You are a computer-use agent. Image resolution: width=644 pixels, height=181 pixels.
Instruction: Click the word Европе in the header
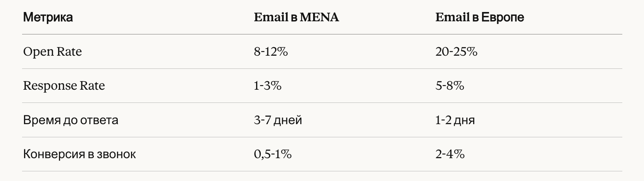click(x=503, y=18)
